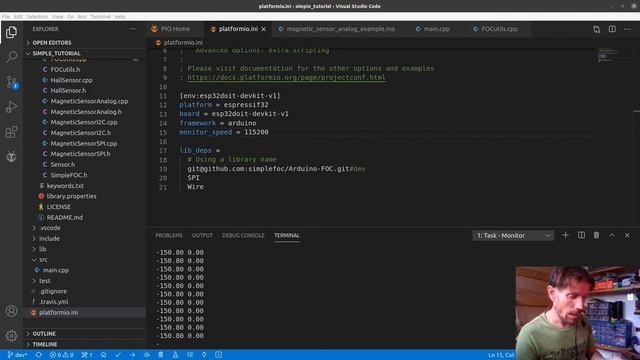The width and height of the screenshot is (640, 360).
Task: Split the terminal panel
Action: (581, 235)
